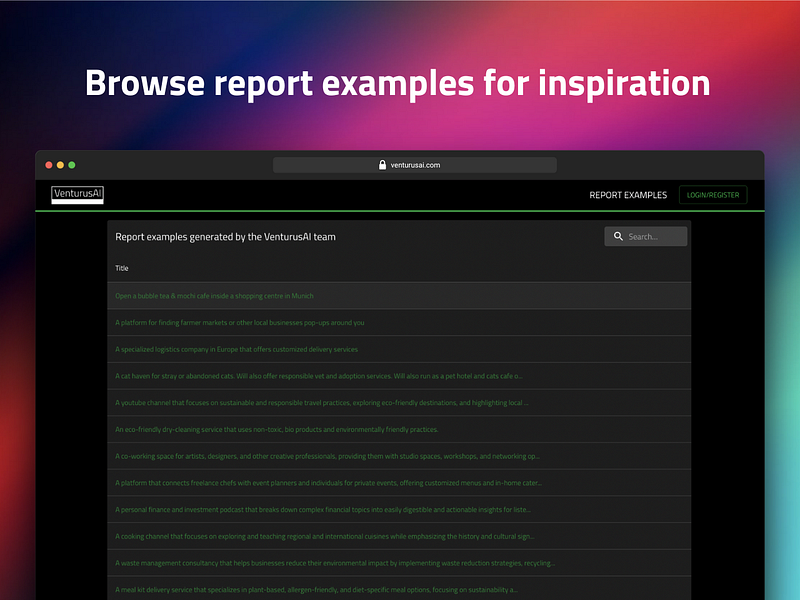
Task: Click the green maximize window button
Action: (x=72, y=165)
